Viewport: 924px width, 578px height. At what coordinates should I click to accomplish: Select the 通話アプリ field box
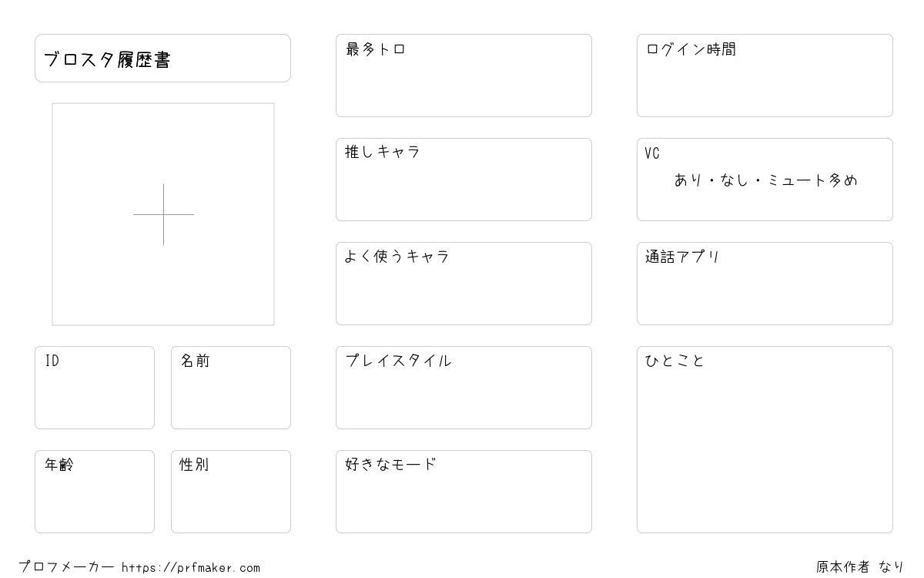pyautogui.click(x=765, y=284)
